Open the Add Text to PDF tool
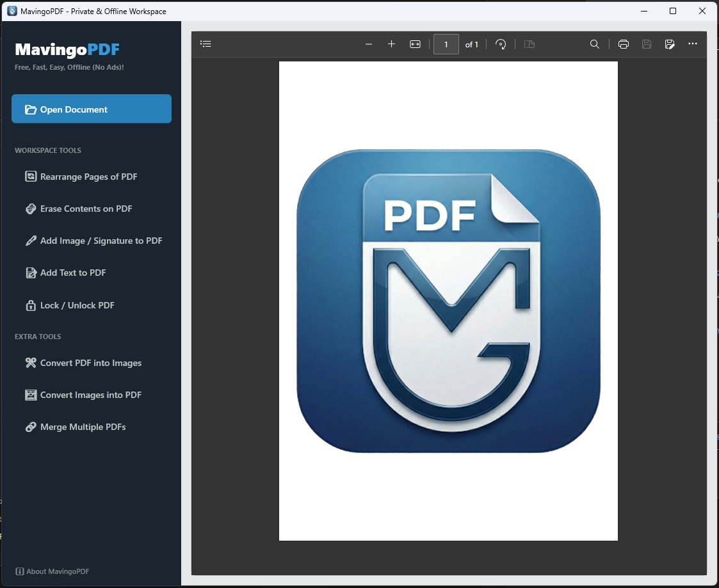 tap(72, 273)
